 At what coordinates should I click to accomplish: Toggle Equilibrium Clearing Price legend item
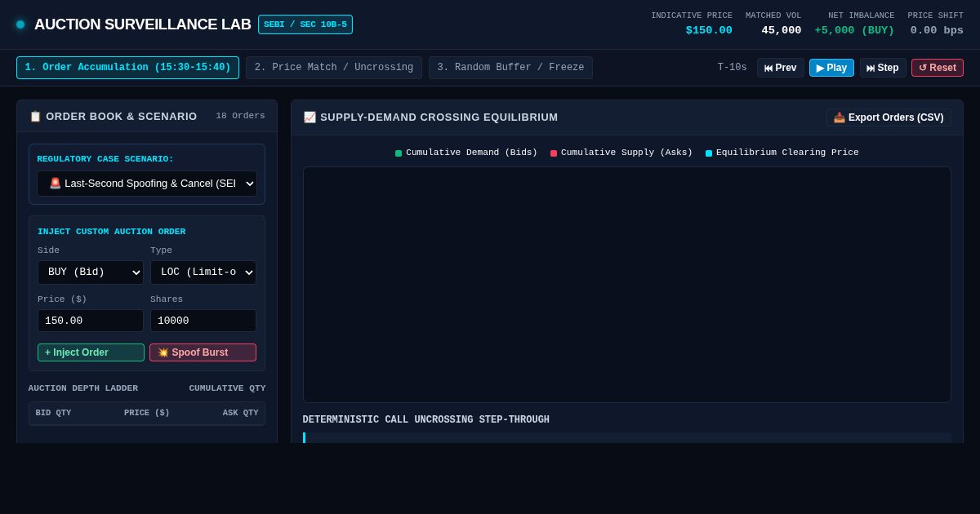[782, 153]
